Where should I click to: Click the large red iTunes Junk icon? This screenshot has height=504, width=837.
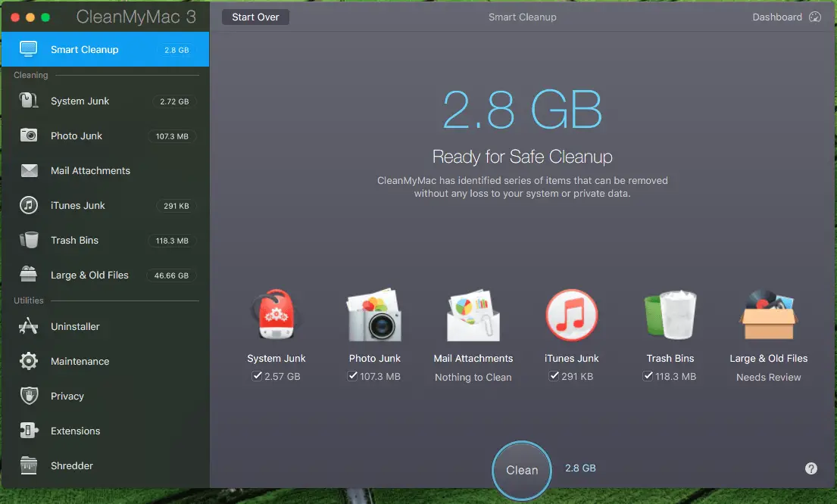tap(572, 316)
